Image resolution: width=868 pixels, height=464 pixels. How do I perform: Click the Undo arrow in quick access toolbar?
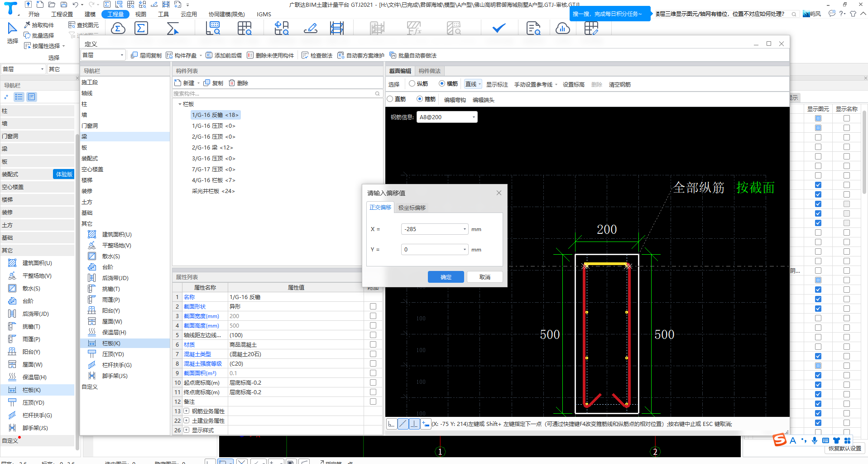point(76,5)
